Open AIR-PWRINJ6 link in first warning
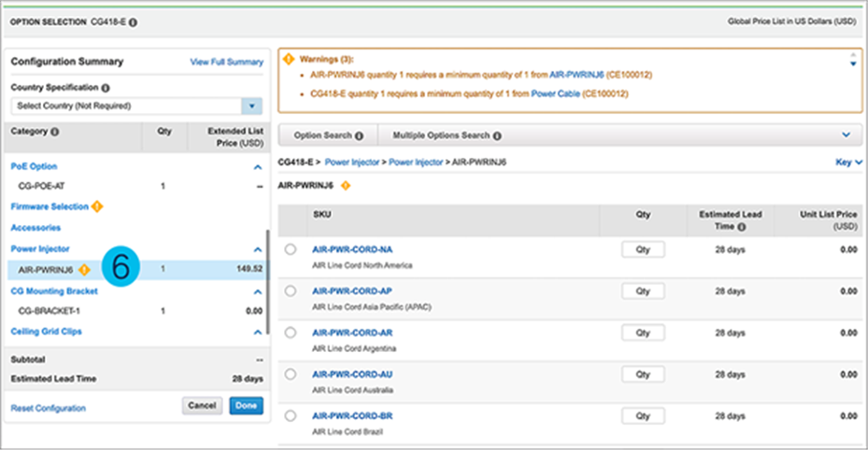This screenshot has height=450, width=868. click(x=576, y=75)
